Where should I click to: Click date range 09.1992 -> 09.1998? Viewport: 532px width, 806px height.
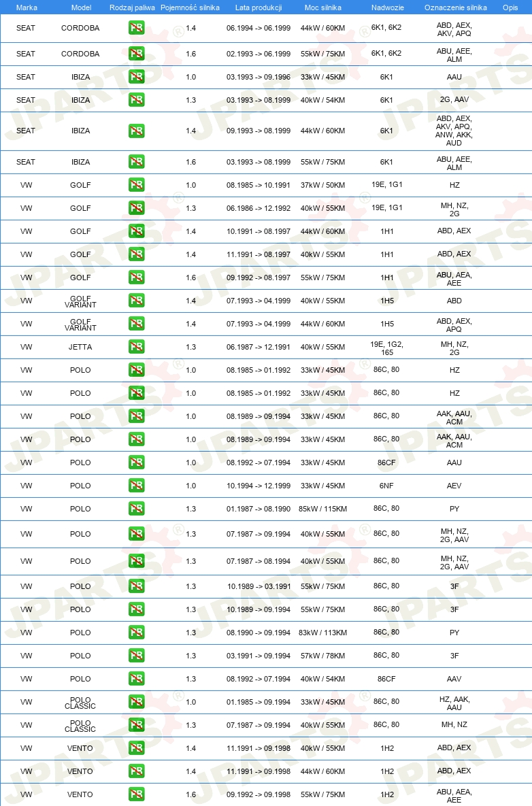coord(259,794)
